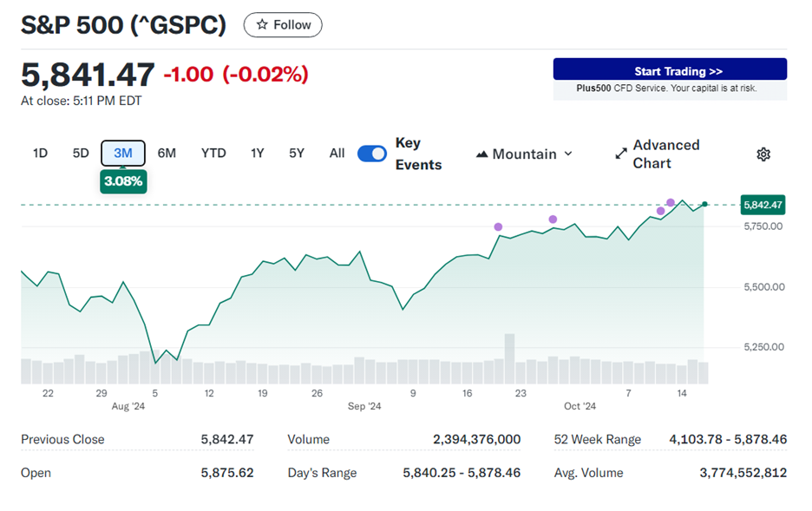
Task: Click a purple key event marker near September 16
Action: pyautogui.click(x=498, y=226)
